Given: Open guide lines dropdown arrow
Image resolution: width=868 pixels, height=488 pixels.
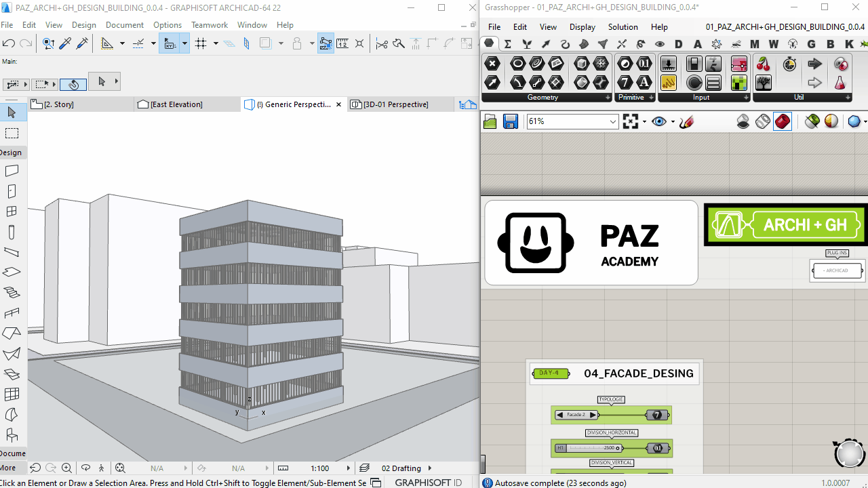Looking at the screenshot, I should (122, 43).
